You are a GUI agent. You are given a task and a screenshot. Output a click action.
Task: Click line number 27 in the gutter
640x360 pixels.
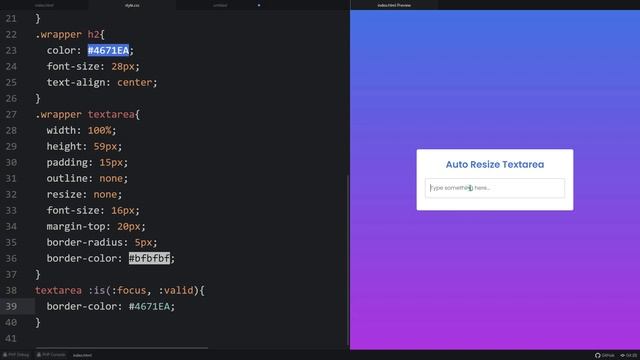(x=11, y=114)
